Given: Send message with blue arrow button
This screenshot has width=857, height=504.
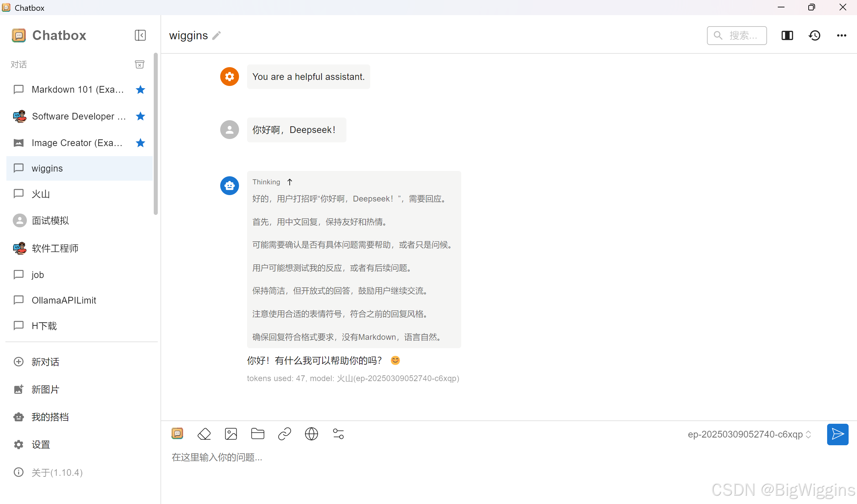Looking at the screenshot, I should click(x=837, y=434).
